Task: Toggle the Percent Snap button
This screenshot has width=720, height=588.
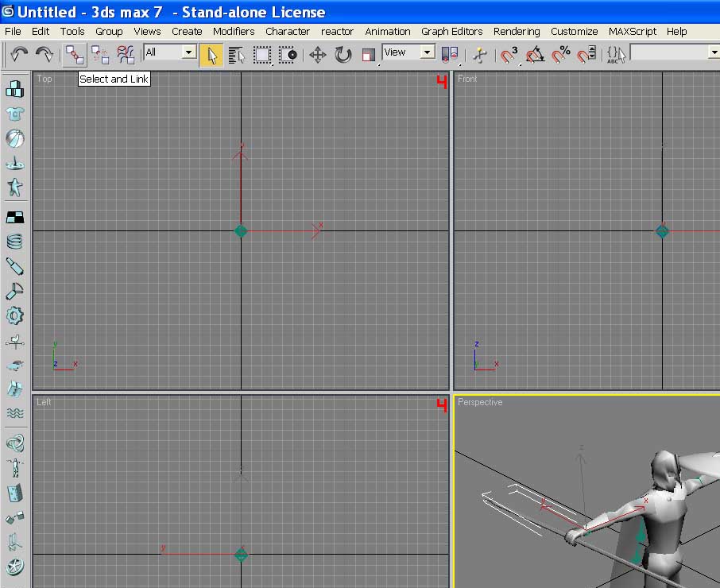Action: click(561, 55)
